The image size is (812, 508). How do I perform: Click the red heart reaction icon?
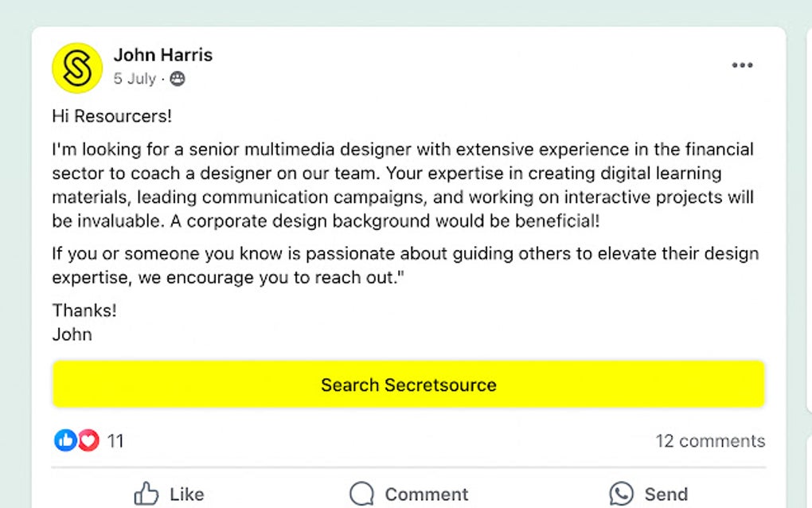(88, 440)
